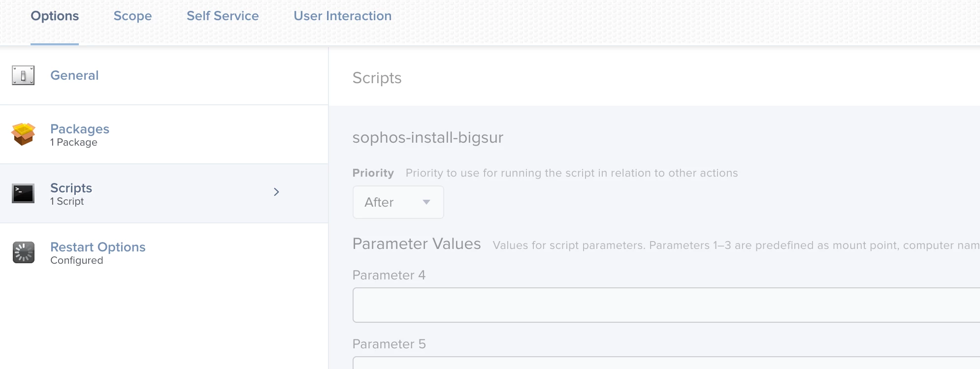Switch to the Scope tab
The height and width of the screenshot is (369, 980).
point(132,16)
